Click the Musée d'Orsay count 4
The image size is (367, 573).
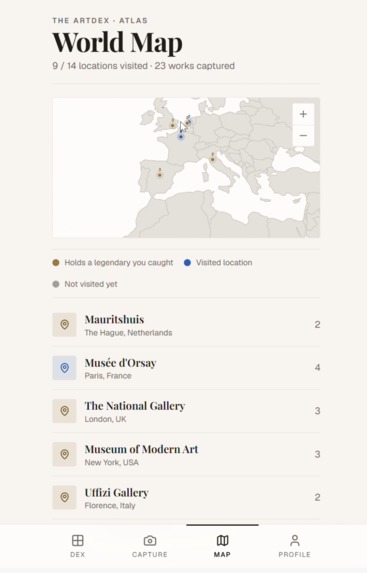click(317, 368)
